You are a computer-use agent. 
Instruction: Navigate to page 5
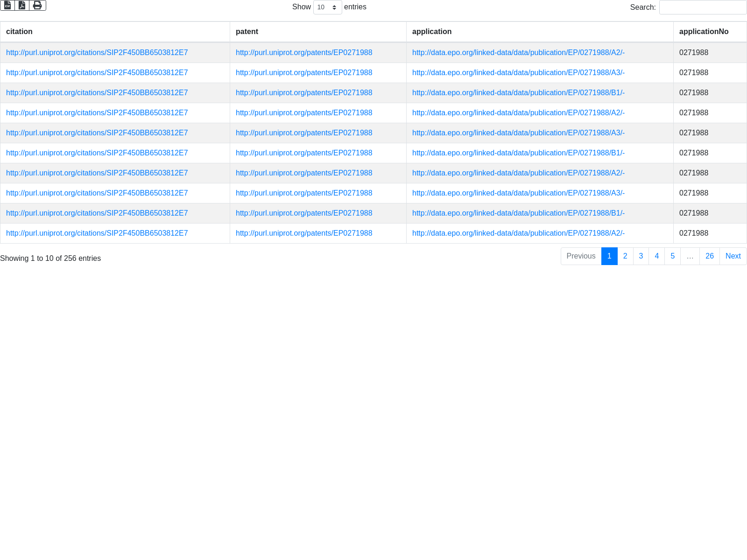click(672, 256)
